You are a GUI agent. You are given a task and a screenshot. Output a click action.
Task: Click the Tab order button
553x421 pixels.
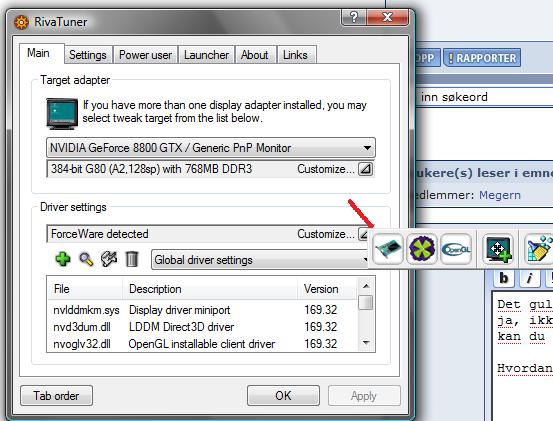(56, 396)
